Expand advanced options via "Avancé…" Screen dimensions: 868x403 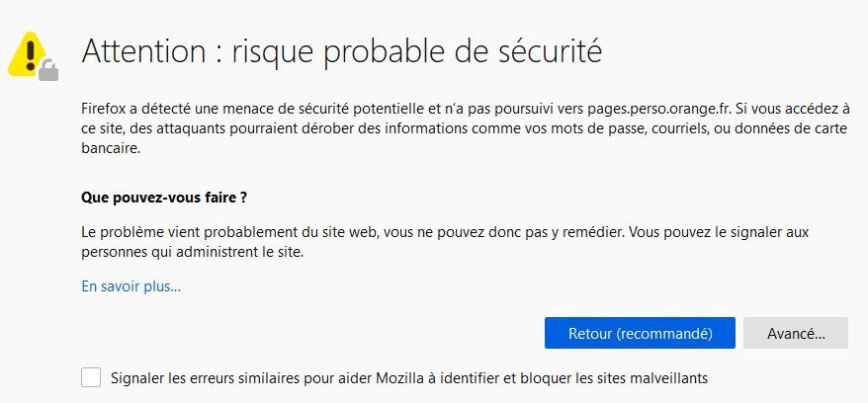click(795, 334)
